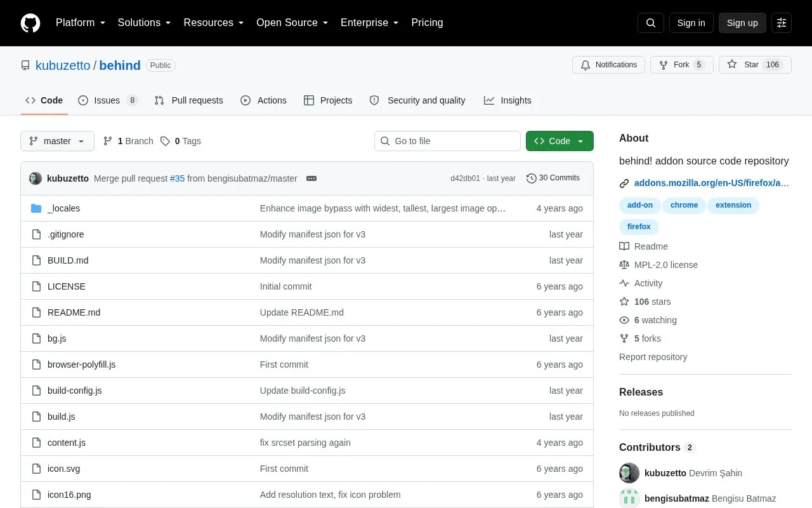Expand the Solutions menu

click(x=145, y=23)
